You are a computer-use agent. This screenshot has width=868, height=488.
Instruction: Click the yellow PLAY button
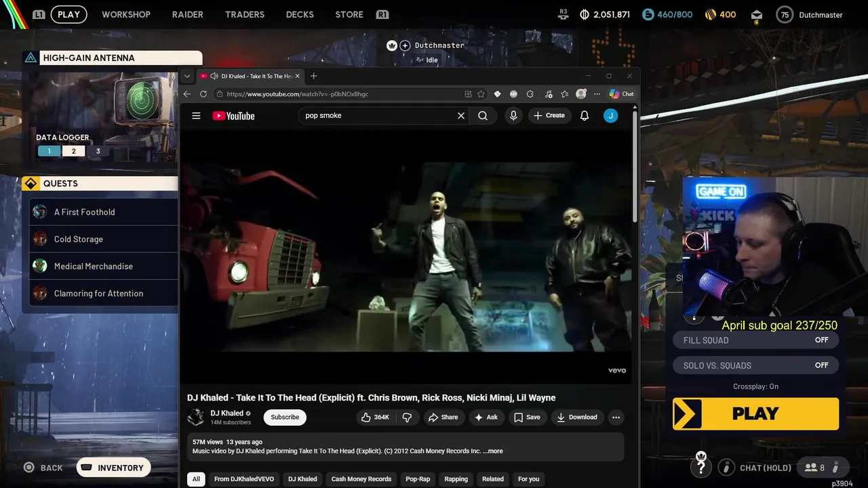[755, 413]
